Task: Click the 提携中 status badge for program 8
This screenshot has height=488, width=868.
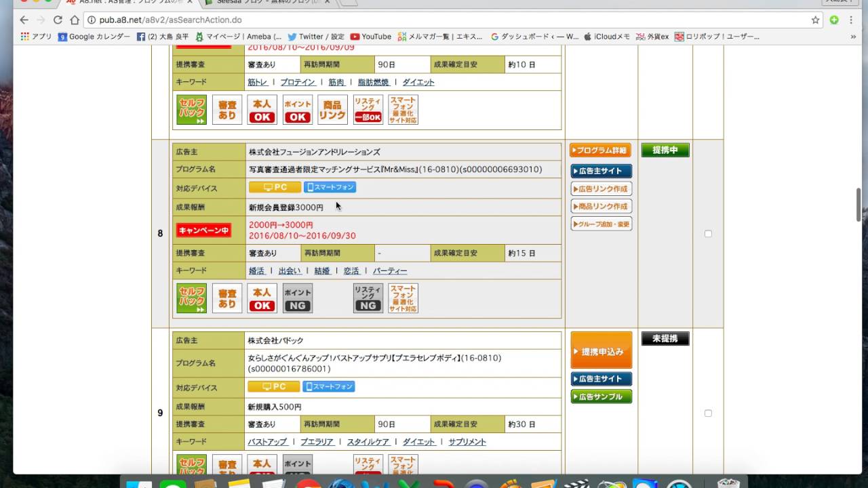Action: click(665, 150)
